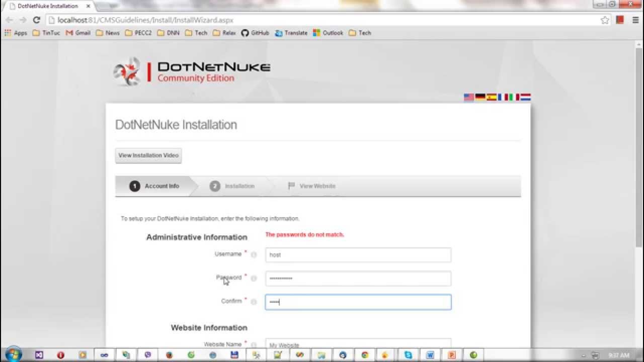
Task: Click in the Username field
Action: coord(358,255)
